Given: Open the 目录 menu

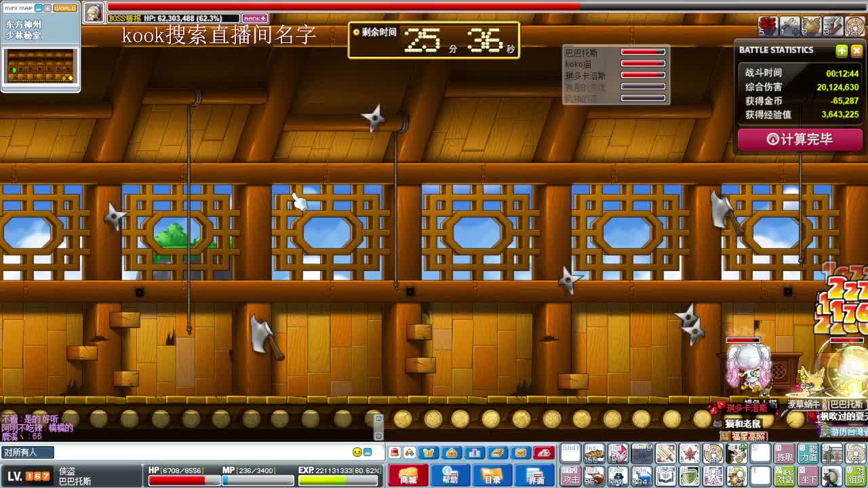Looking at the screenshot, I should click(492, 476).
